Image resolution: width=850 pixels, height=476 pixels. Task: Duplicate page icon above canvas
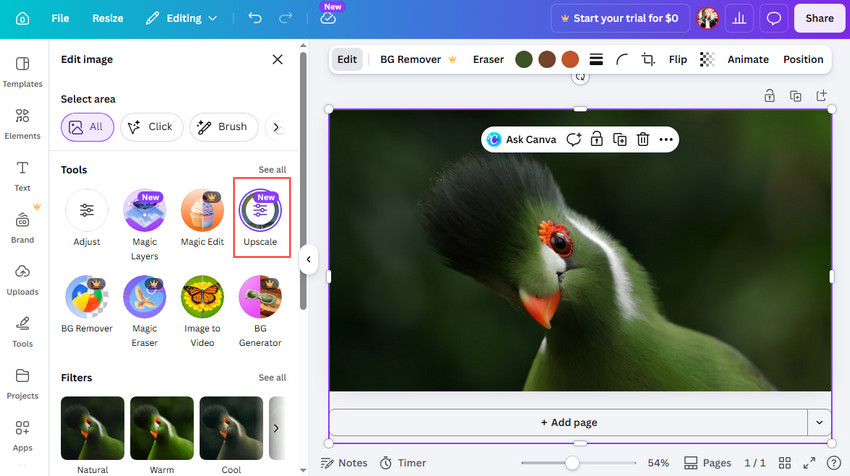pos(795,96)
